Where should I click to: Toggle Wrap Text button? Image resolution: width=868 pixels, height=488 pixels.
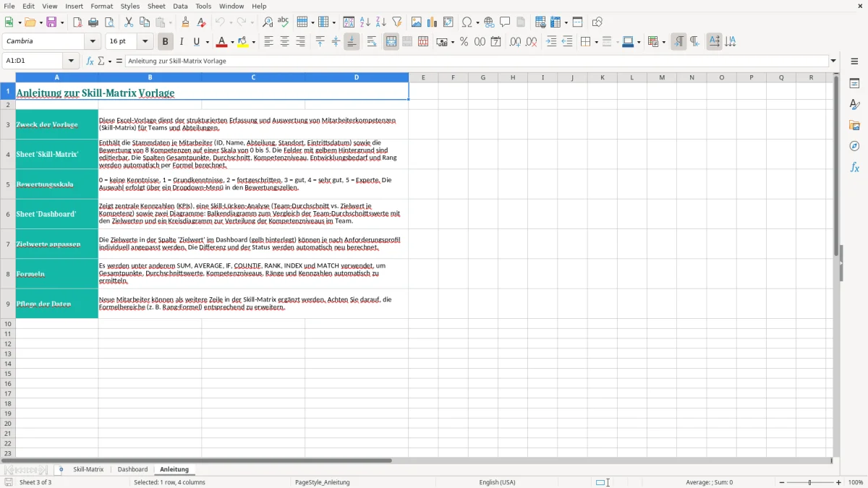click(x=372, y=42)
